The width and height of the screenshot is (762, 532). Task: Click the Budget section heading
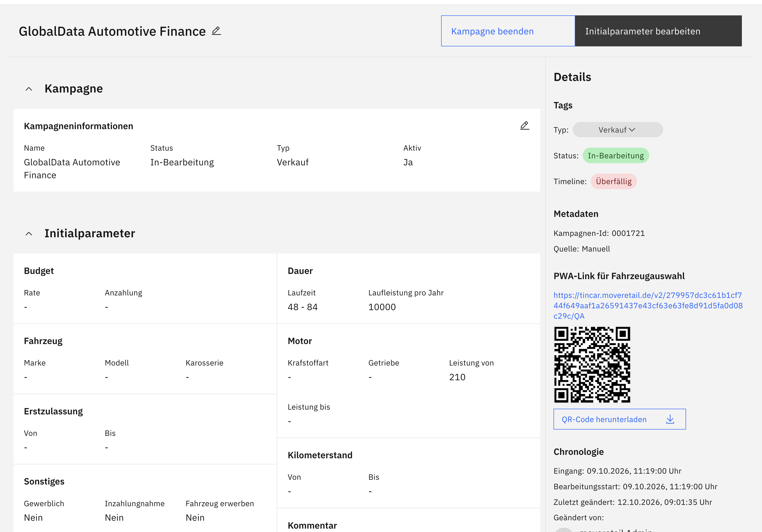pyautogui.click(x=39, y=271)
